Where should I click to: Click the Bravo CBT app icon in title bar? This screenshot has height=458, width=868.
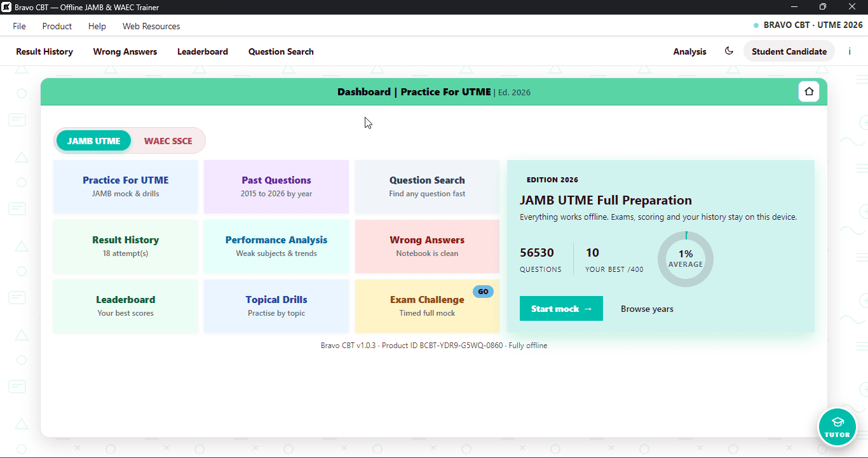(6, 7)
